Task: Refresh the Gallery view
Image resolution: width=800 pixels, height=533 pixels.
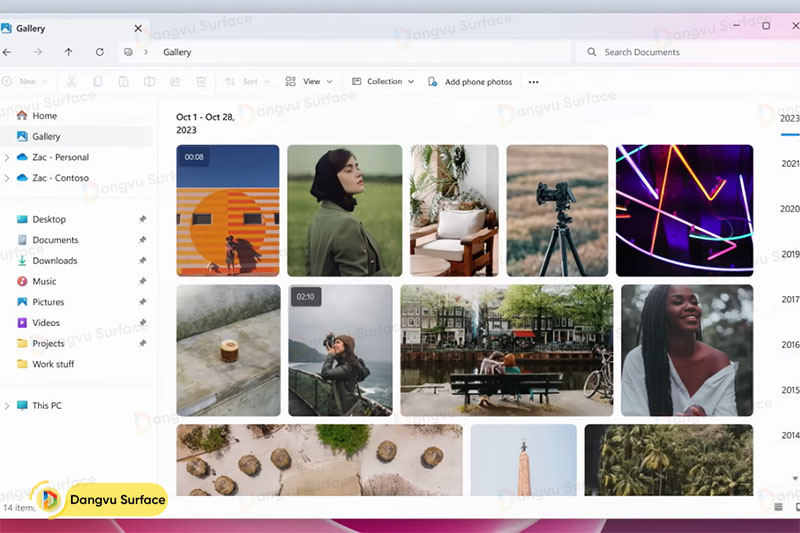Action: coord(99,52)
